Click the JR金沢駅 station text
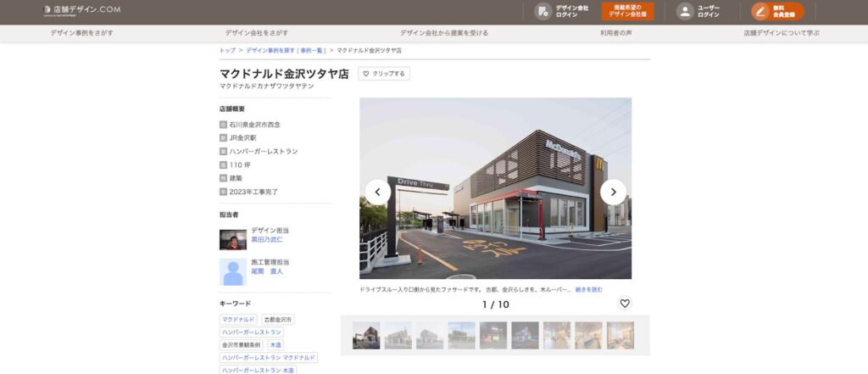Image resolution: width=868 pixels, height=374 pixels. coord(243,138)
